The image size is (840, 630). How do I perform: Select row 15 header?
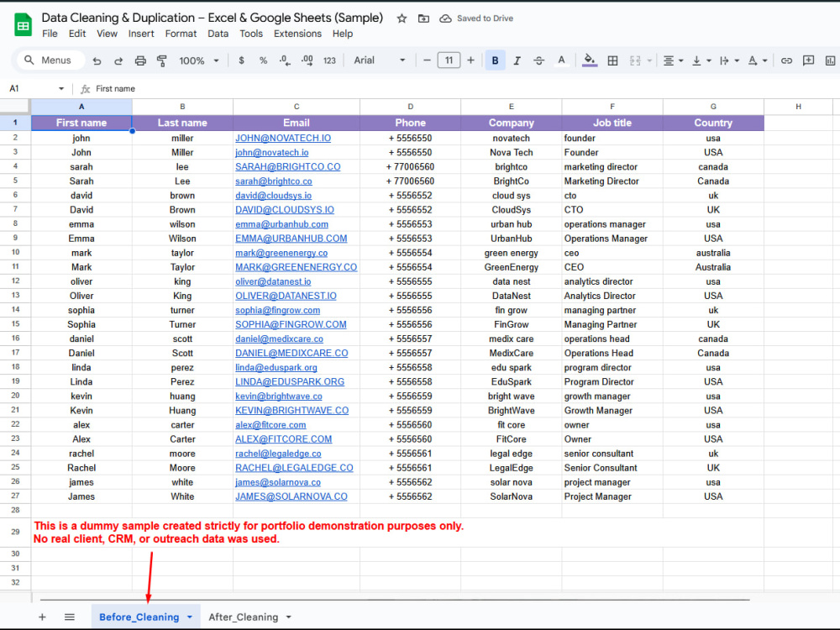pos(15,324)
